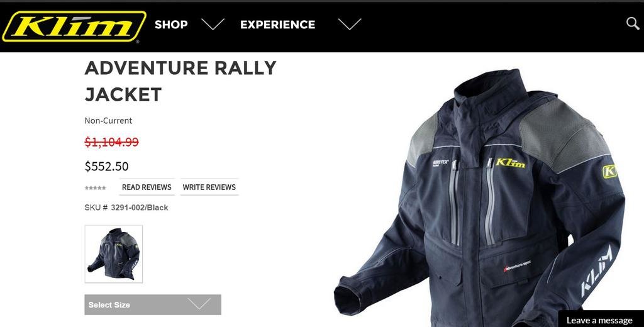Viewport: 644px width, 327px height.
Task: Open the Leave a message chat tab
Action: 601,319
